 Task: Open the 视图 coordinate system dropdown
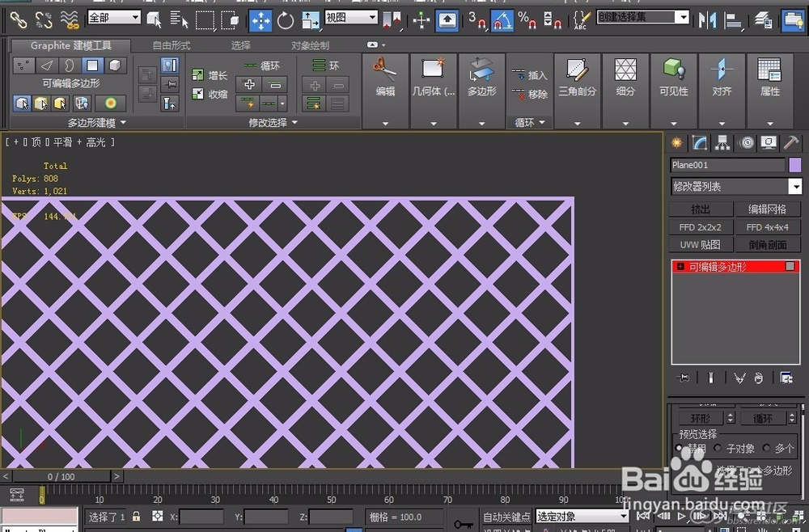[x=351, y=17]
